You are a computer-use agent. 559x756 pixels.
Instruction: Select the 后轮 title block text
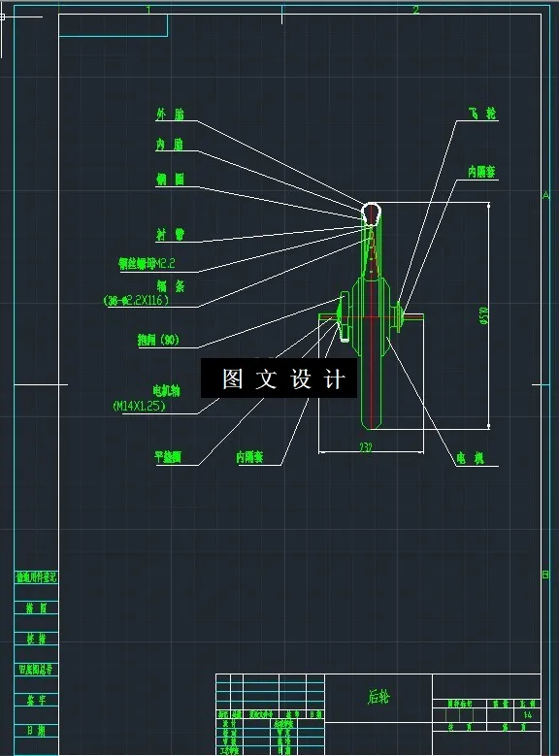point(378,697)
